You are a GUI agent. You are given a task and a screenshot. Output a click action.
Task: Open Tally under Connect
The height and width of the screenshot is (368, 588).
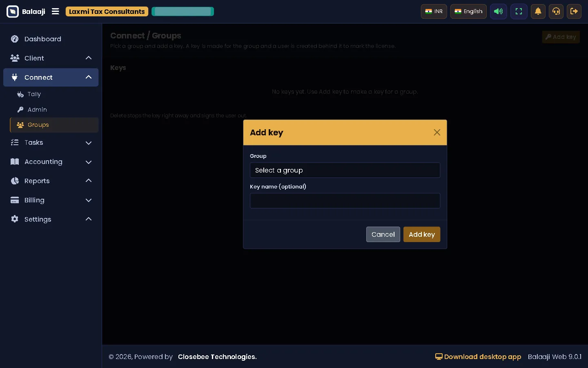54,94
